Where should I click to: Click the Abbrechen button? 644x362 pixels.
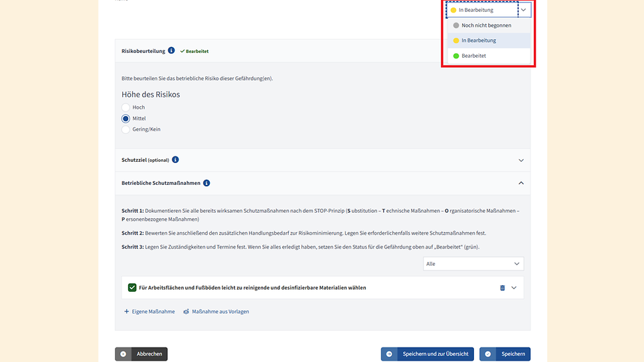pos(141,354)
